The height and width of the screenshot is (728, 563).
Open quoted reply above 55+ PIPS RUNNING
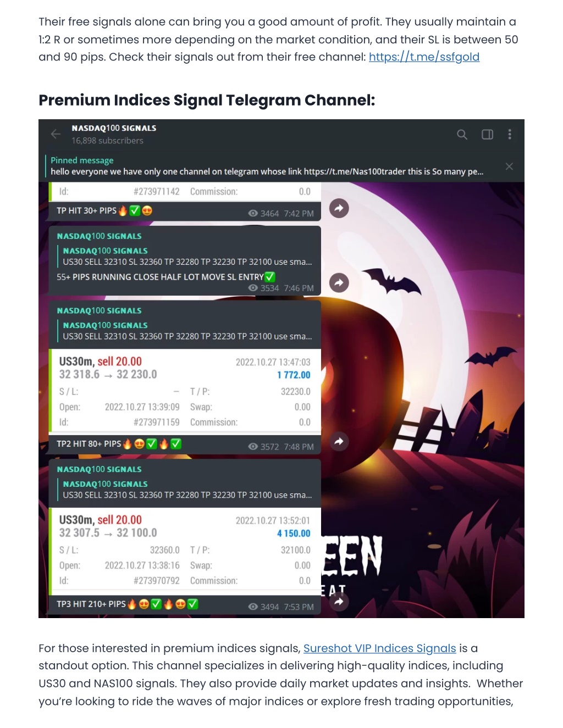point(187,256)
